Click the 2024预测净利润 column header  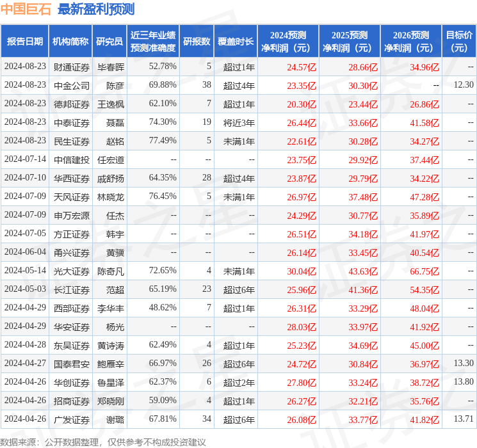coord(288,42)
